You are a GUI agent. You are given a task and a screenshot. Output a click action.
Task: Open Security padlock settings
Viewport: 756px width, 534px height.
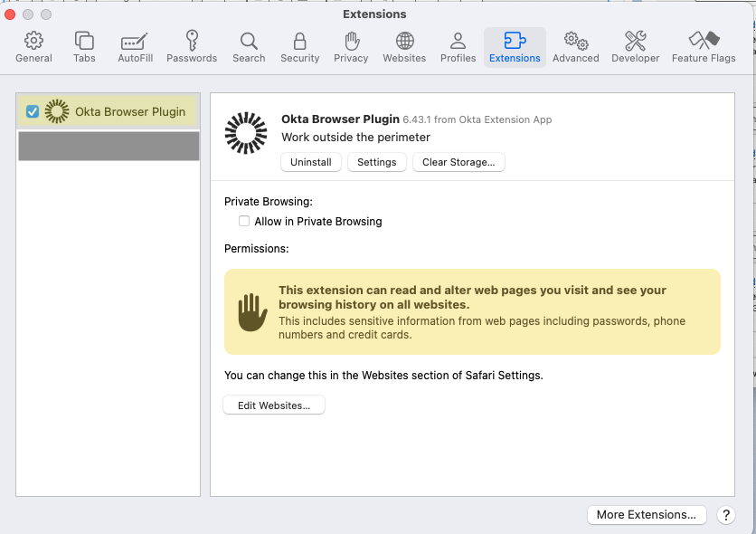coord(300,47)
